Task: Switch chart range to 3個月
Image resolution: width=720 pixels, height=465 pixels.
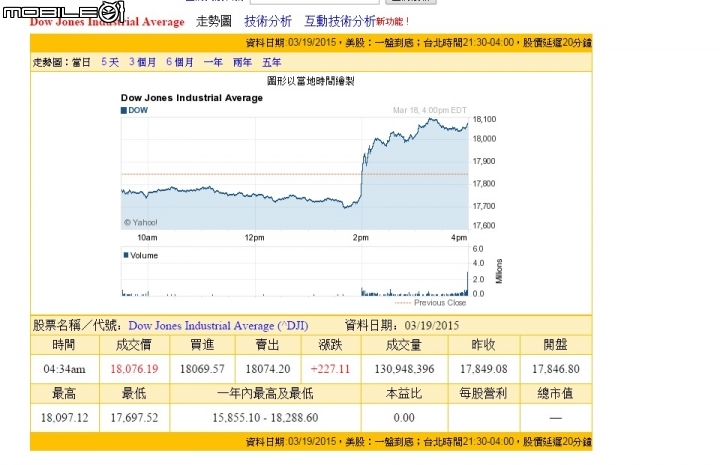Action: pyautogui.click(x=142, y=62)
